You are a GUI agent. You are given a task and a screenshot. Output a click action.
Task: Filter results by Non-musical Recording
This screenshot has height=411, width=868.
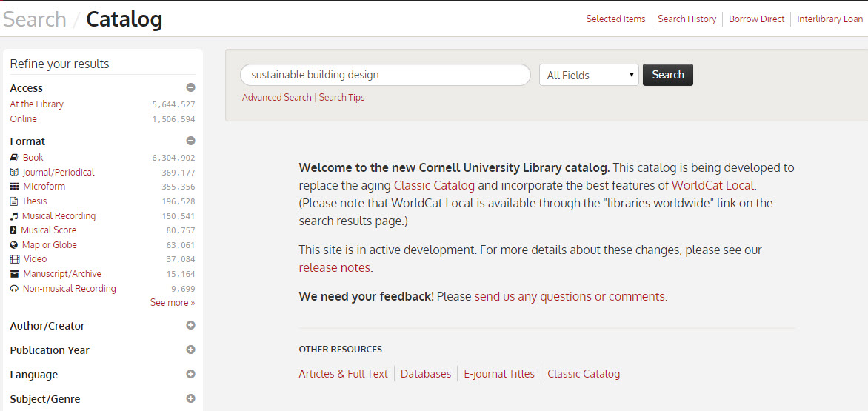[69, 288]
